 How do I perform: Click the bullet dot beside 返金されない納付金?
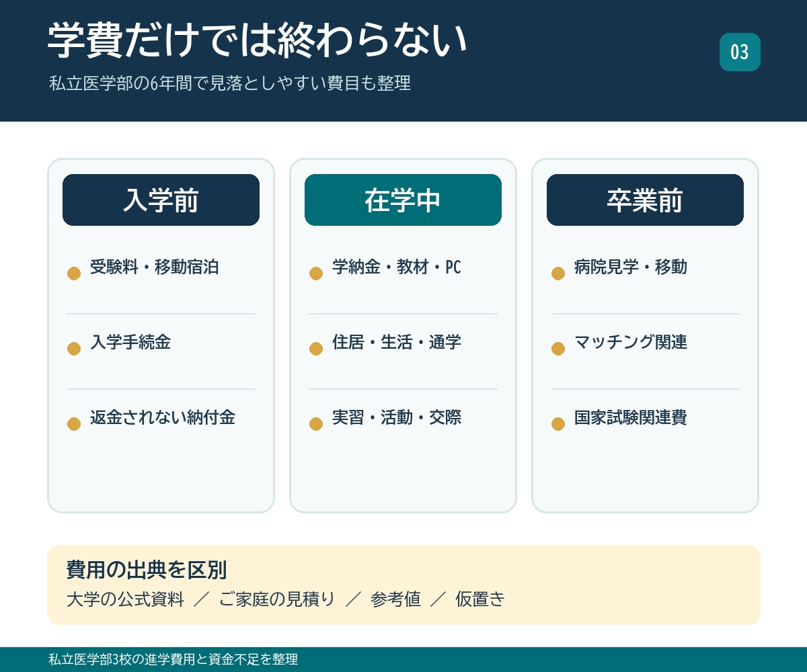pos(74,424)
